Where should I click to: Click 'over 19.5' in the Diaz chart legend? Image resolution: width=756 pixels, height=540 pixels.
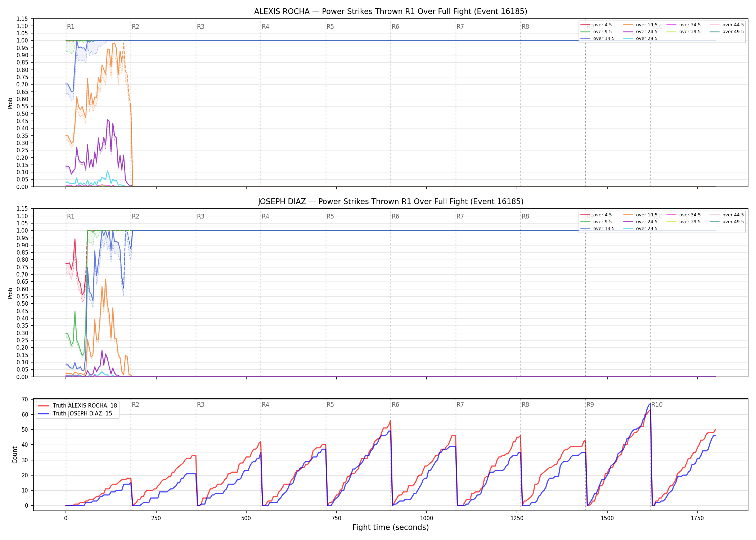pos(647,215)
